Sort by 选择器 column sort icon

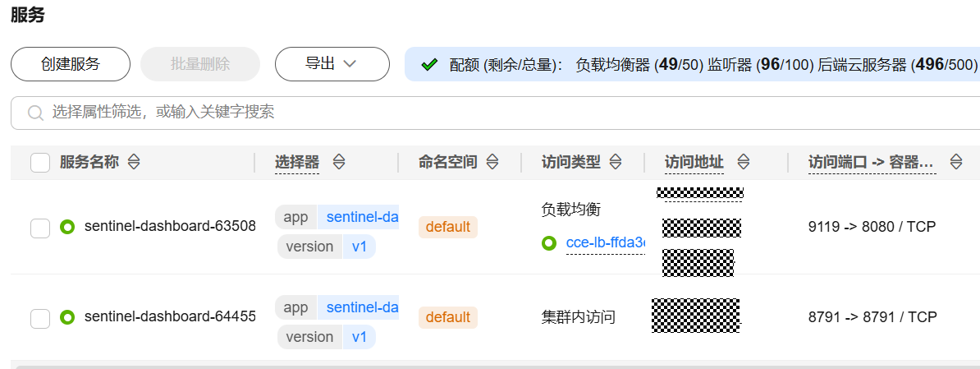338,163
